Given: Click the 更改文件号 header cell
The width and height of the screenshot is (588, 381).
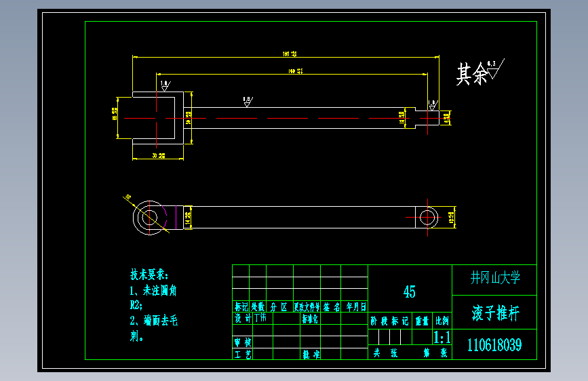Looking at the screenshot, I should click(307, 306).
